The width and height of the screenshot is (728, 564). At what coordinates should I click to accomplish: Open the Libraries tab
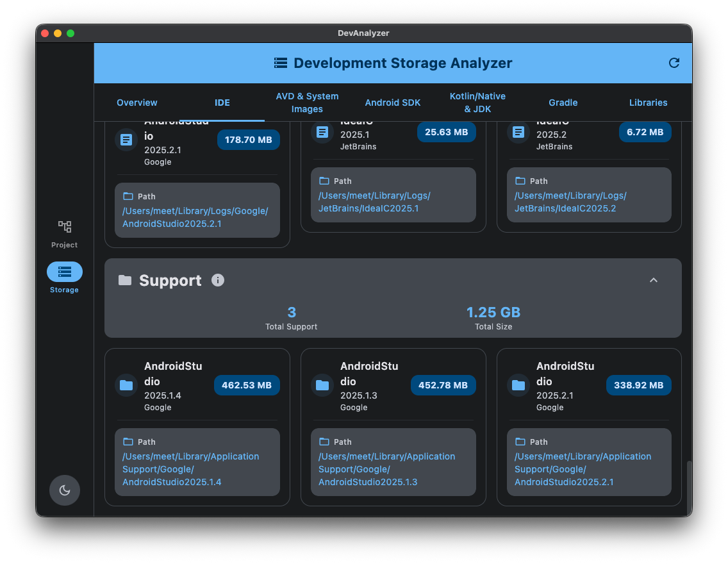tap(648, 103)
